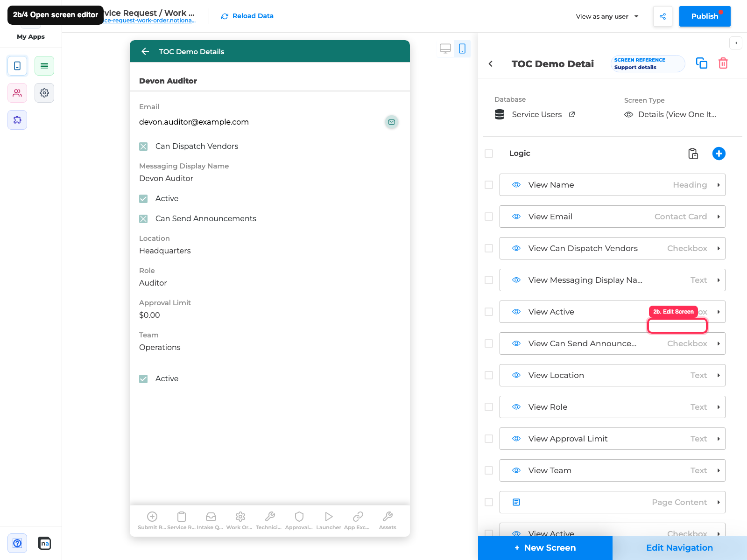
Task: Go back with the panel chevron left icon
Action: point(491,64)
